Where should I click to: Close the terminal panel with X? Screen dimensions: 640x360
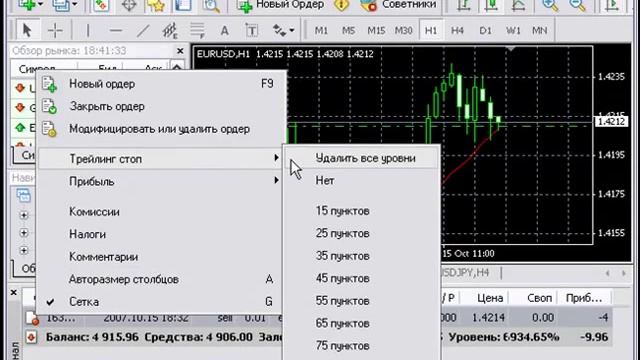(13, 292)
